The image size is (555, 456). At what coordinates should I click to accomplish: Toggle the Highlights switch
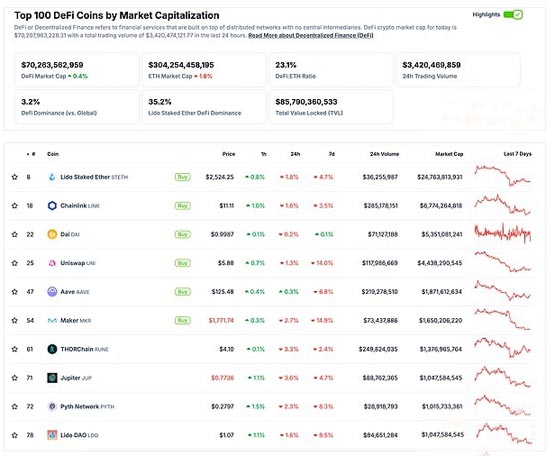click(513, 15)
